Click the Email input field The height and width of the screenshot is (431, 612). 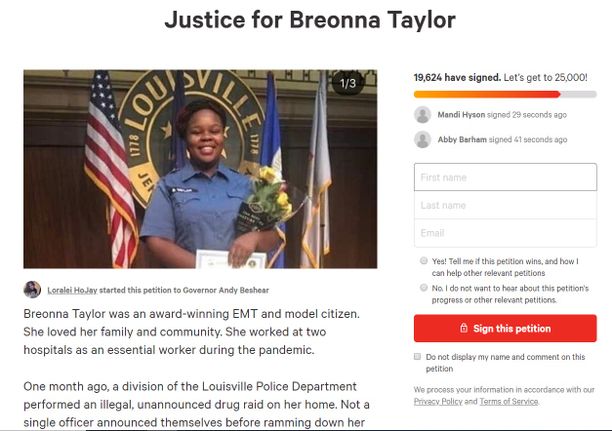pyautogui.click(x=505, y=233)
